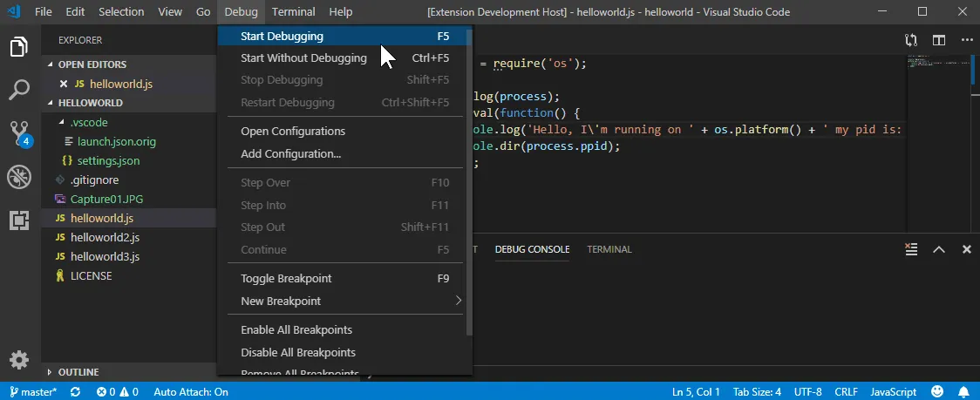Open helloworld3.js file
The image size is (980, 400).
pos(129,257)
